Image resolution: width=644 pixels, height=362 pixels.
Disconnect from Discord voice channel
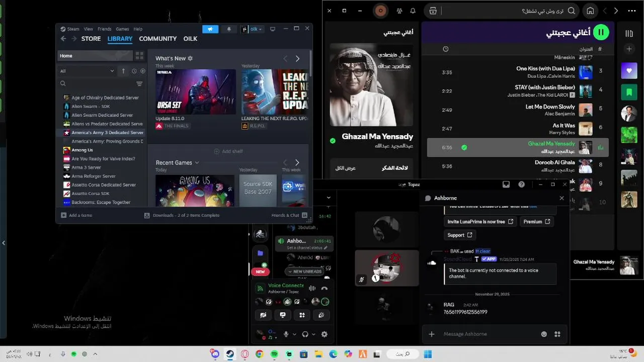pyautogui.click(x=325, y=288)
